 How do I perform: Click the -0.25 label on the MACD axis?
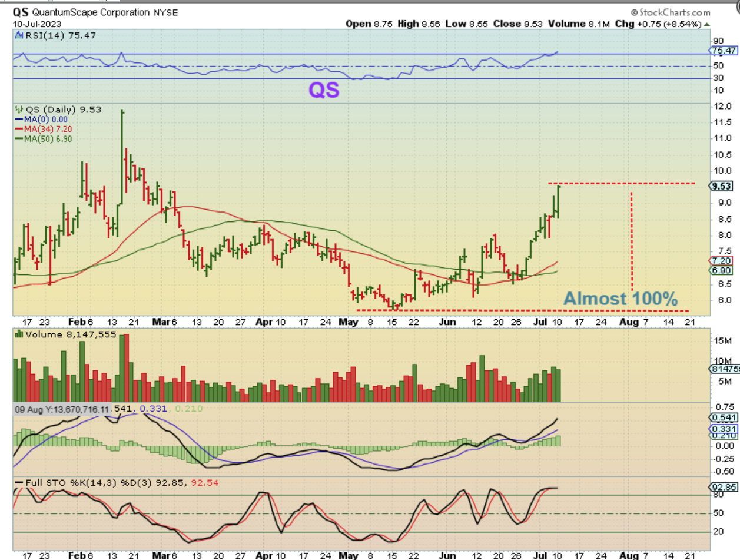[722, 458]
